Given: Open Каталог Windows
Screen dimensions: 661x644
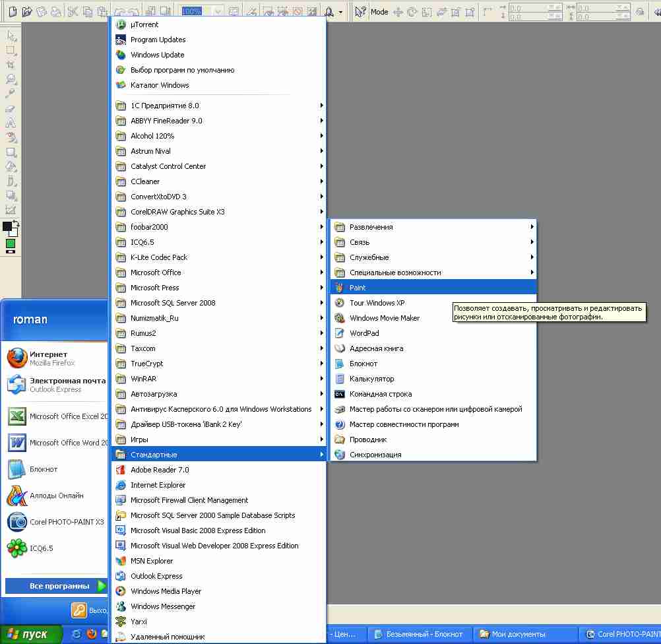Looking at the screenshot, I should coord(218,85).
